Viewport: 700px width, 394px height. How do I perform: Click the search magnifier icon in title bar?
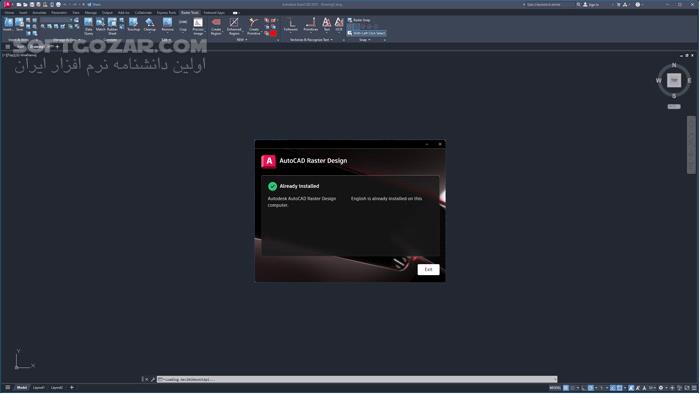tap(579, 4)
